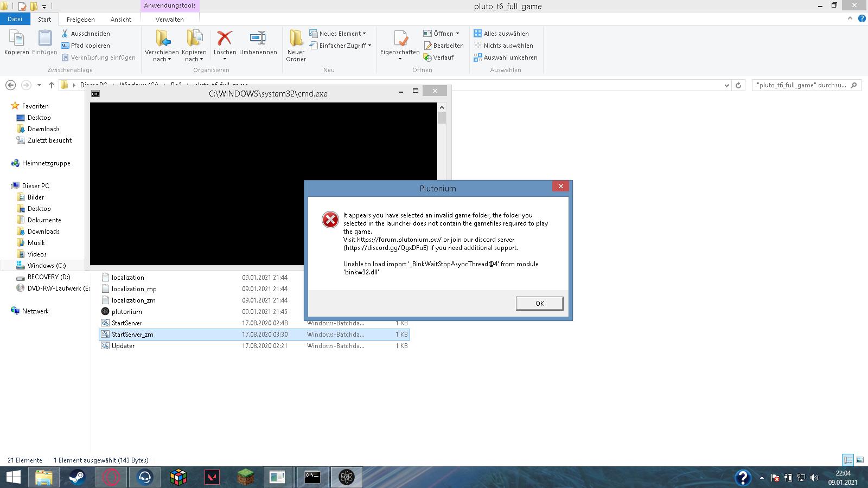This screenshot has height=488, width=868.
Task: Refresh the address bar location
Action: tap(738, 85)
